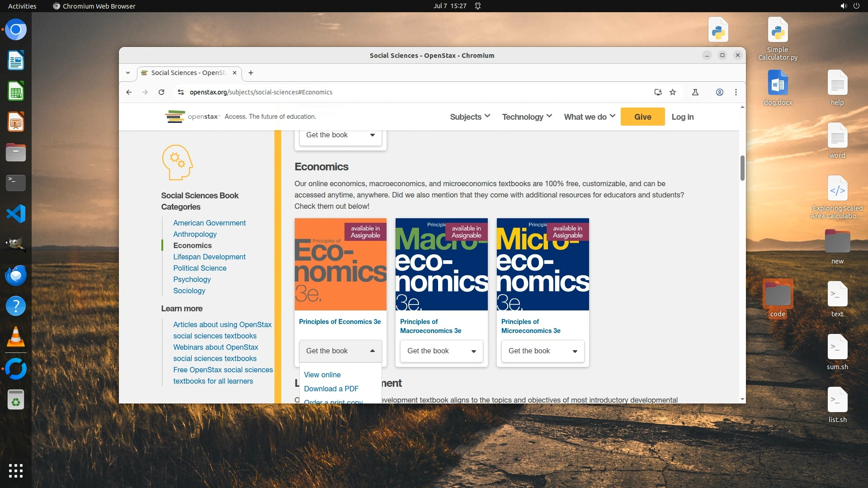
Task: Open the Technology navigation menu
Action: 527,117
